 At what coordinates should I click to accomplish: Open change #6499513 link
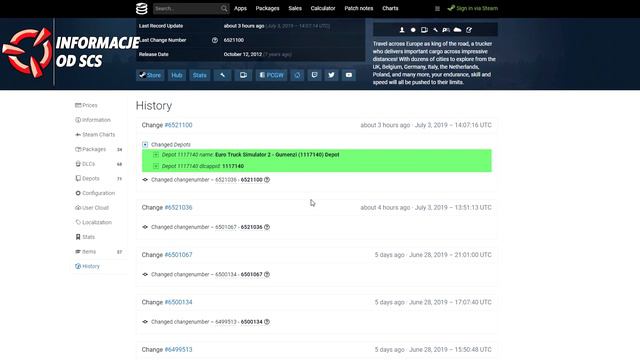point(178,349)
